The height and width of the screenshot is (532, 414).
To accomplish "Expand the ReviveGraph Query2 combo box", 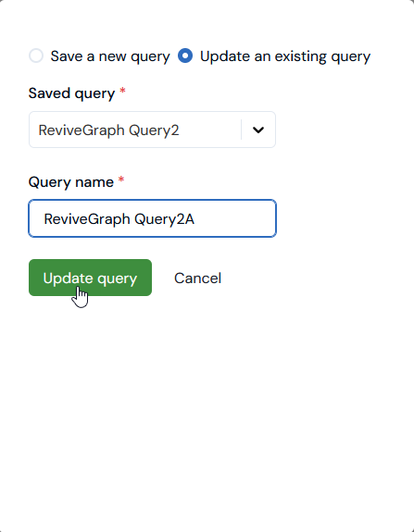I will (x=152, y=130).
